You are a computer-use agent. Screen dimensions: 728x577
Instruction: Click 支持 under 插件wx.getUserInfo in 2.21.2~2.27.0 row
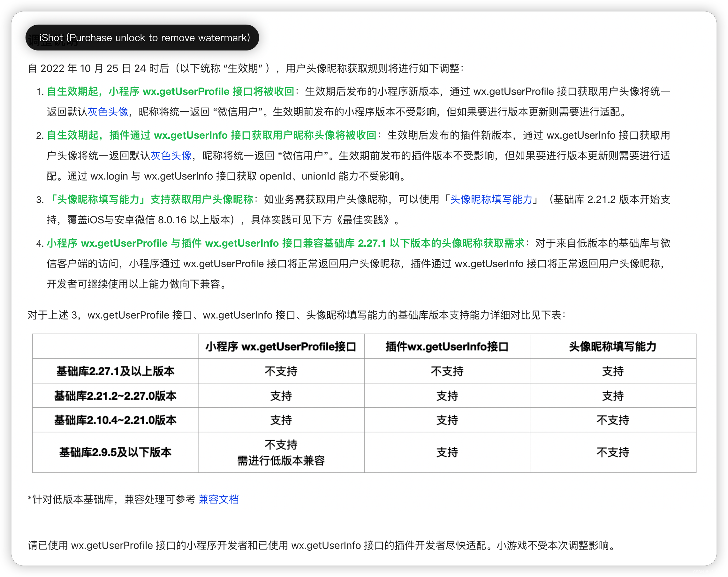click(447, 396)
